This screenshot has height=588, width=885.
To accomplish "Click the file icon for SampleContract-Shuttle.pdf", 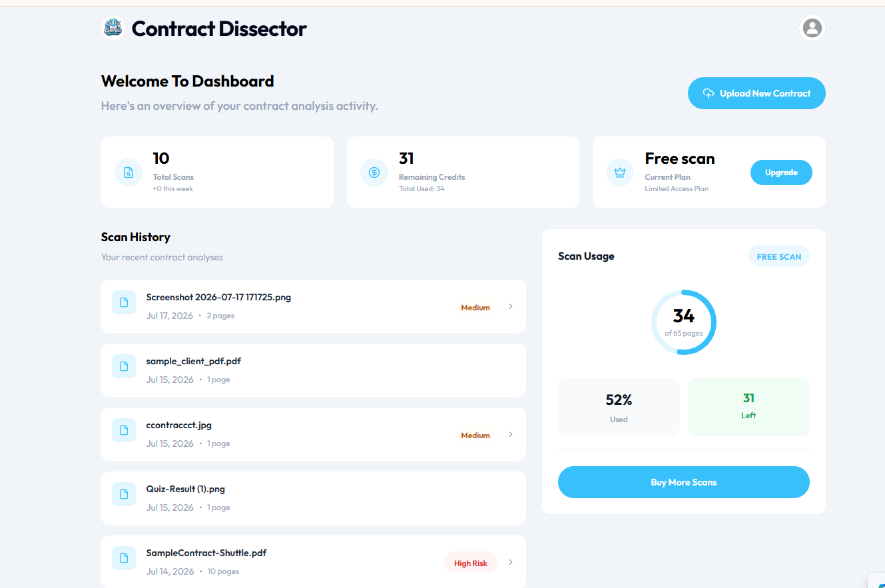I will click(x=124, y=558).
